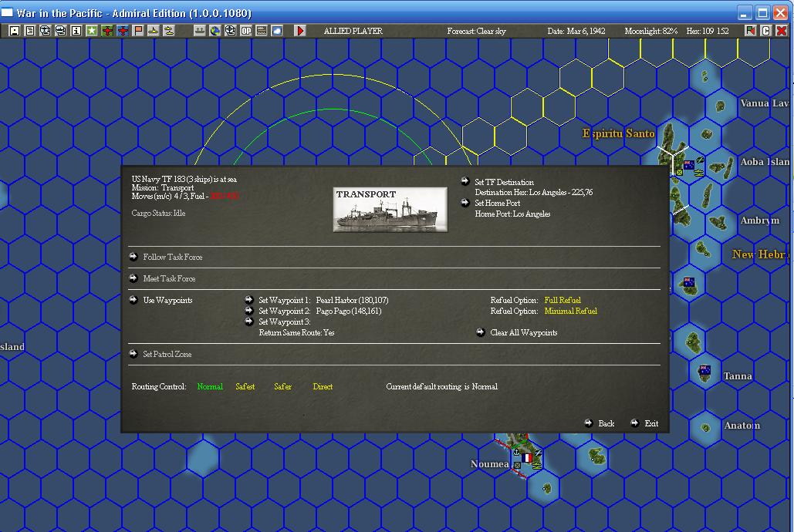The height and width of the screenshot is (532, 794).
Task: Click arrow beside Clear All Waypoints
Action: coord(481,332)
